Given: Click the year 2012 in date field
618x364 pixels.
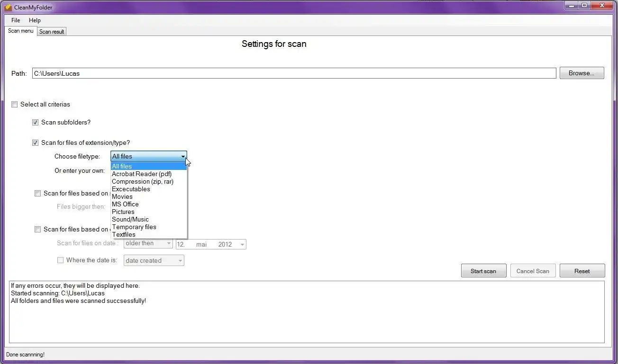Looking at the screenshot, I should [x=225, y=244].
